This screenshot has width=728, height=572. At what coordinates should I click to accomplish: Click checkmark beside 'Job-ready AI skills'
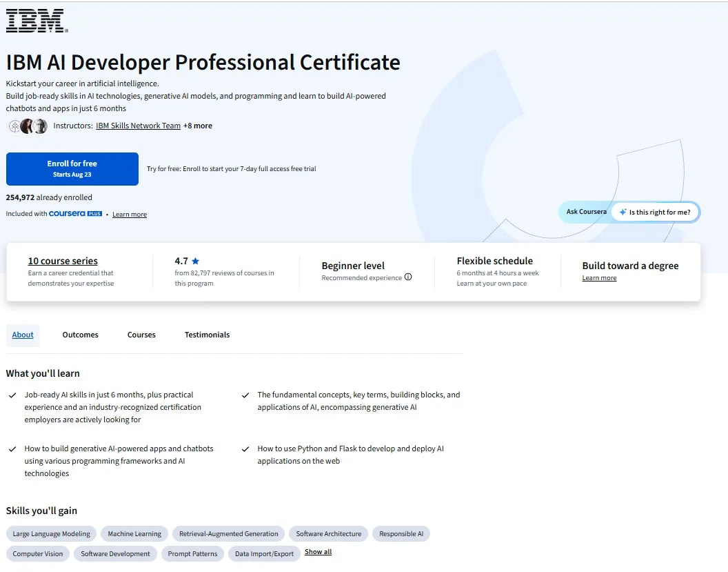[x=12, y=395]
